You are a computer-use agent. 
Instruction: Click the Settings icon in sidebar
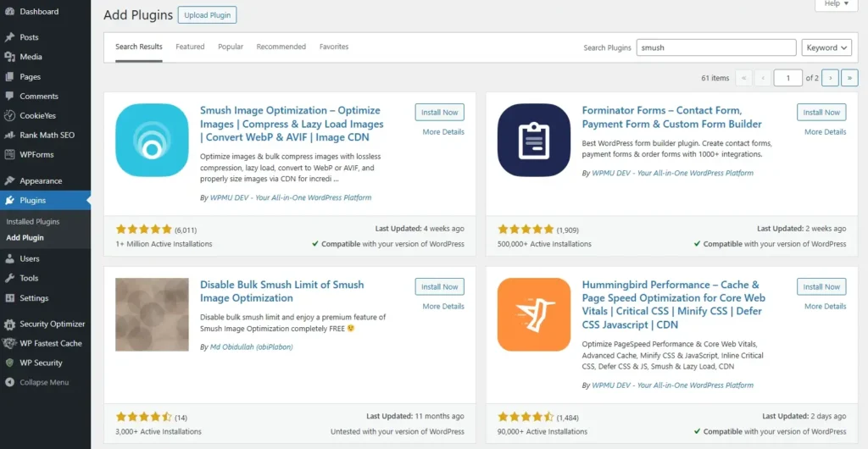pyautogui.click(x=9, y=298)
